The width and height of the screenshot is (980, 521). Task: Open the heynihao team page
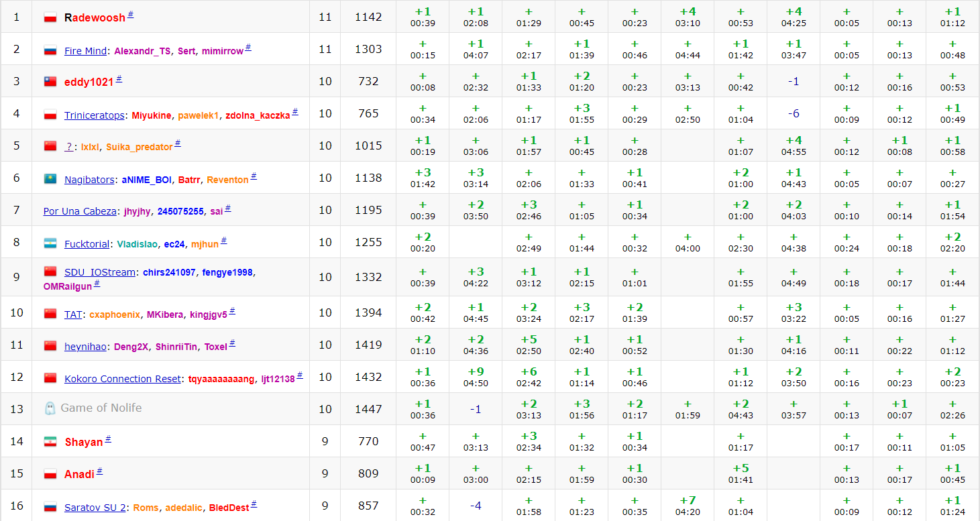87,347
